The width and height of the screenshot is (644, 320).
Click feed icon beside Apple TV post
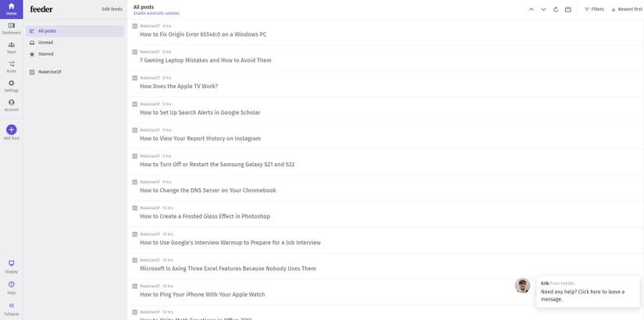click(135, 77)
